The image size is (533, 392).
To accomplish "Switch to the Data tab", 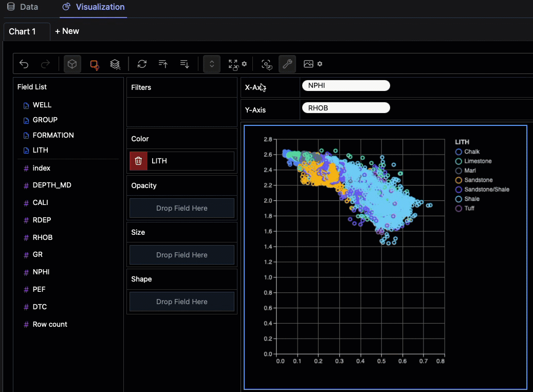I will [22, 7].
